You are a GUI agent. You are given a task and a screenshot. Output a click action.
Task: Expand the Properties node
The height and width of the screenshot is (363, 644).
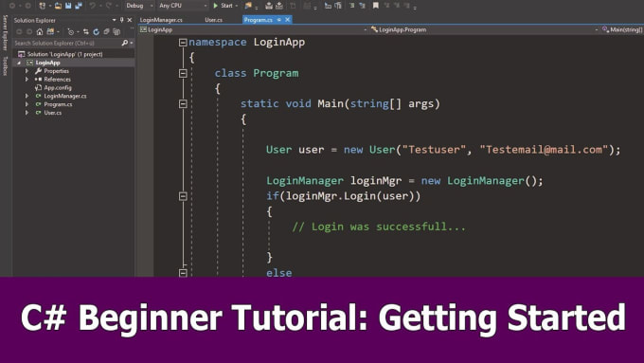coord(27,71)
